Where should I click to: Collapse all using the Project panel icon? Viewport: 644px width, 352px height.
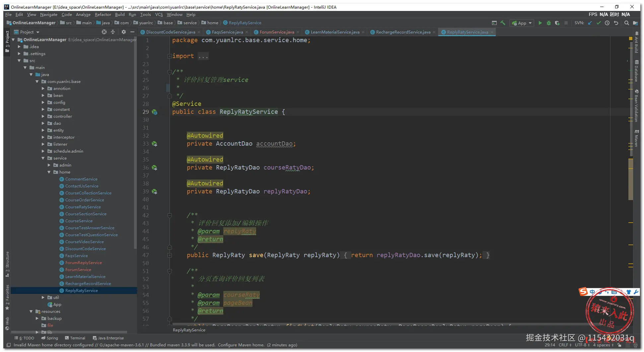click(113, 32)
